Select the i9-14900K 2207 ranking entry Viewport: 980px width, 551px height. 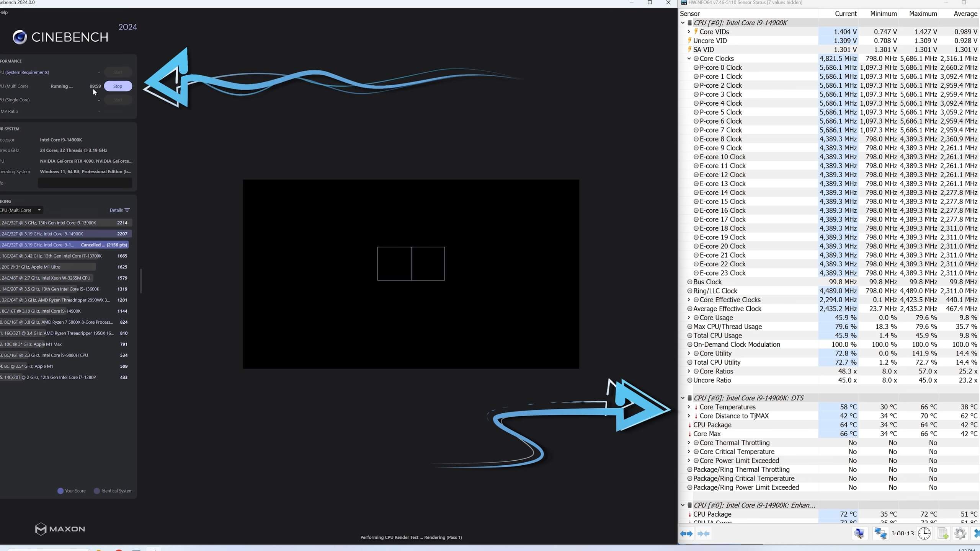[x=66, y=234]
